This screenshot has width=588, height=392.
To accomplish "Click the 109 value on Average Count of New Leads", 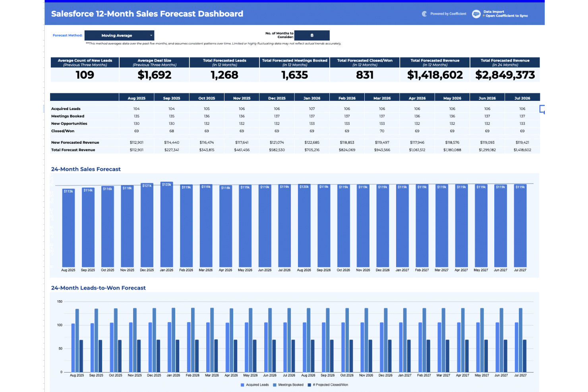I will (84, 75).
